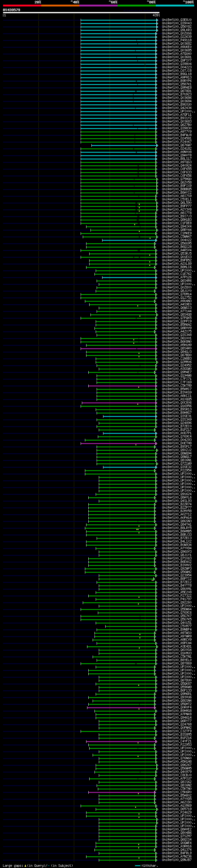Click the query end position 439
The height and width of the screenshot is (868, 197).
(x=155, y=15)
